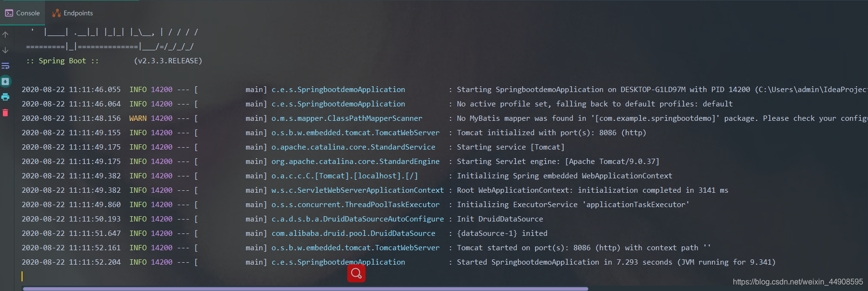This screenshot has width=868, height=291.
Task: Click logger 'com.alibaba.druid.pool.DruidDataSource'
Action: pyautogui.click(x=354, y=233)
